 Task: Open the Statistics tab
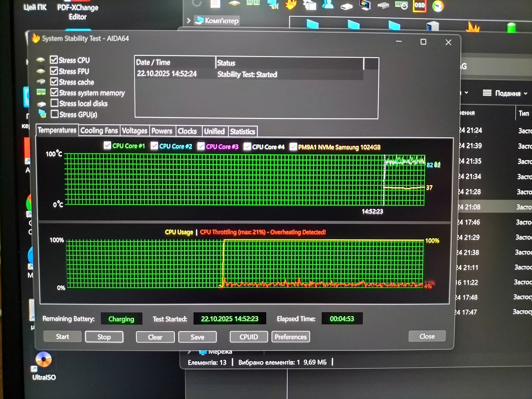[x=242, y=131]
